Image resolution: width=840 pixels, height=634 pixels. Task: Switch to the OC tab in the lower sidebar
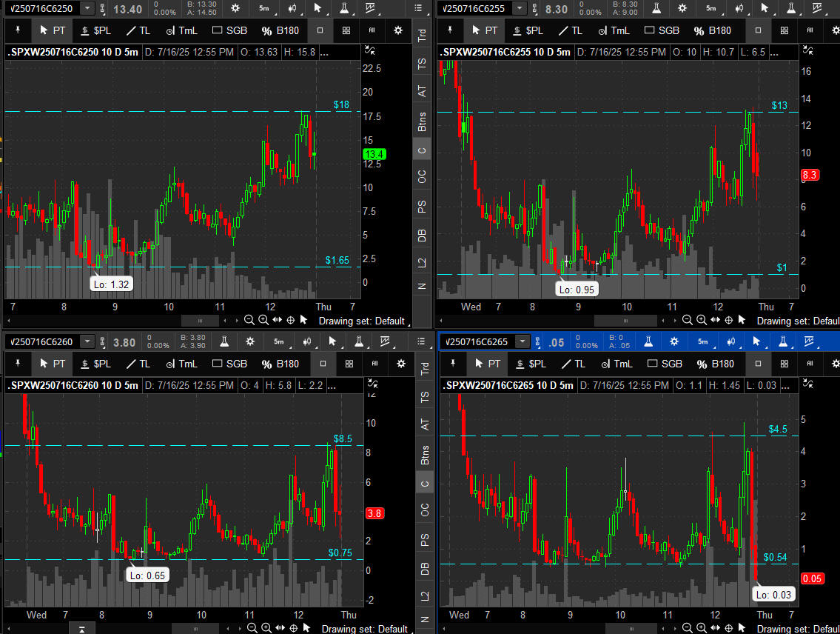(x=423, y=510)
